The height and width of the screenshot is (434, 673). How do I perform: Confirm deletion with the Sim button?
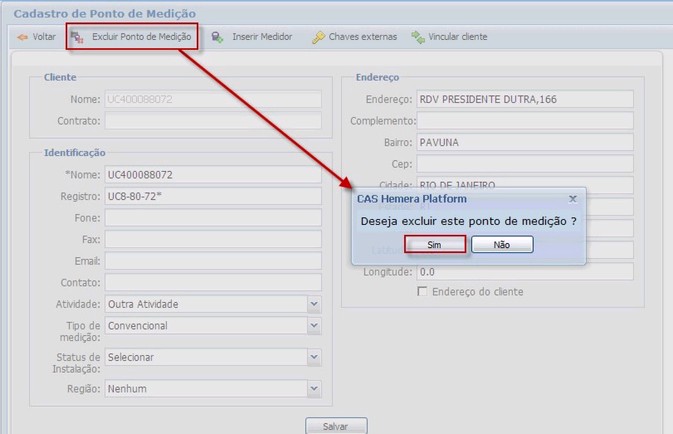click(434, 244)
